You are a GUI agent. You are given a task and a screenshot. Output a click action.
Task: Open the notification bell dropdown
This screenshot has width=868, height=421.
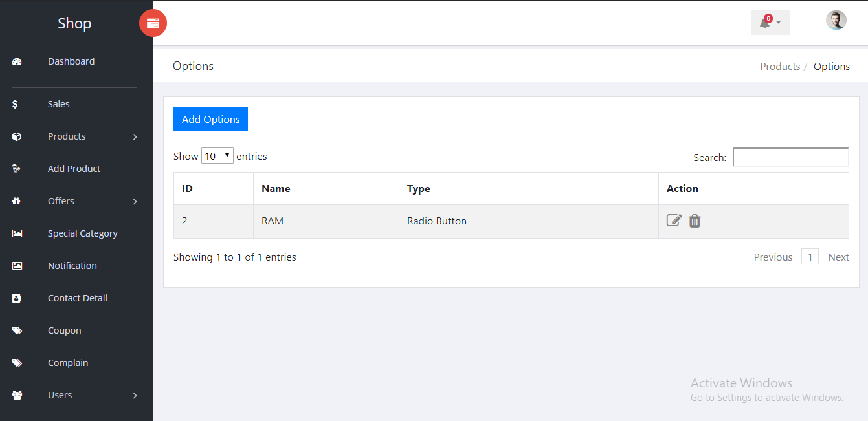click(770, 23)
